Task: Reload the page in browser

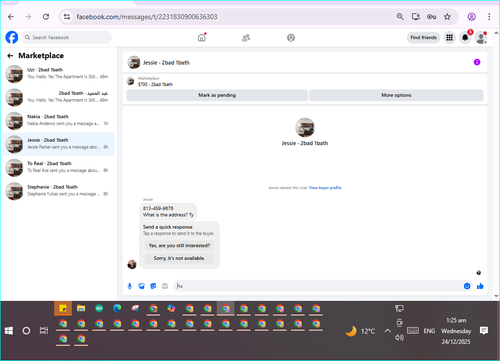Action: coord(46,17)
